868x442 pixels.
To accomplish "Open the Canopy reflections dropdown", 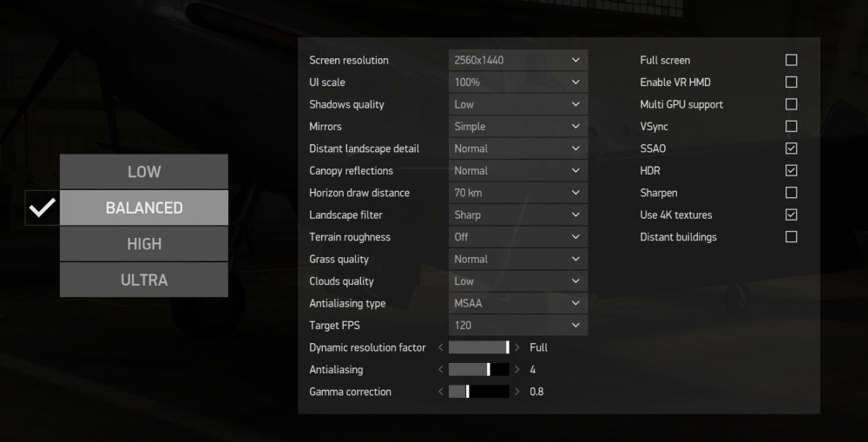I will (x=518, y=170).
